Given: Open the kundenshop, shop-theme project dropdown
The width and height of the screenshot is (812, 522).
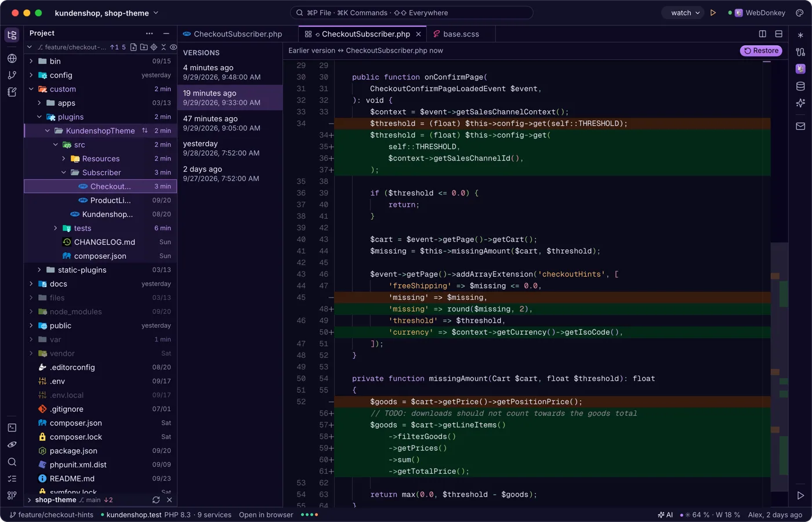Looking at the screenshot, I should 107,13.
